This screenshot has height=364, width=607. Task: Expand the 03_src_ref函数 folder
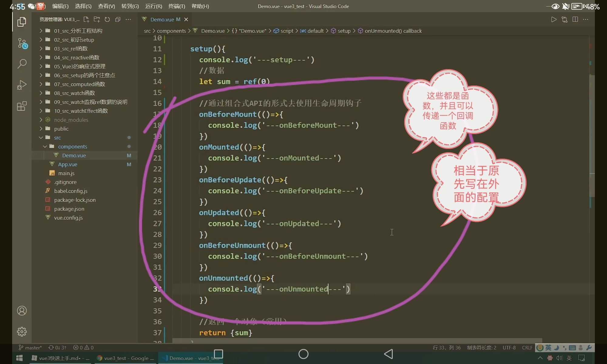click(x=71, y=49)
